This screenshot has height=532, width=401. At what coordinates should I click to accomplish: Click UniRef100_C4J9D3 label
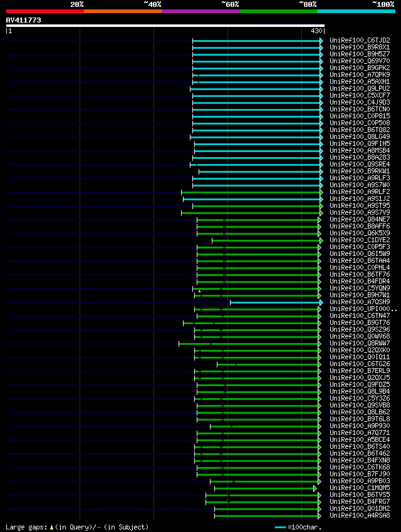360,102
